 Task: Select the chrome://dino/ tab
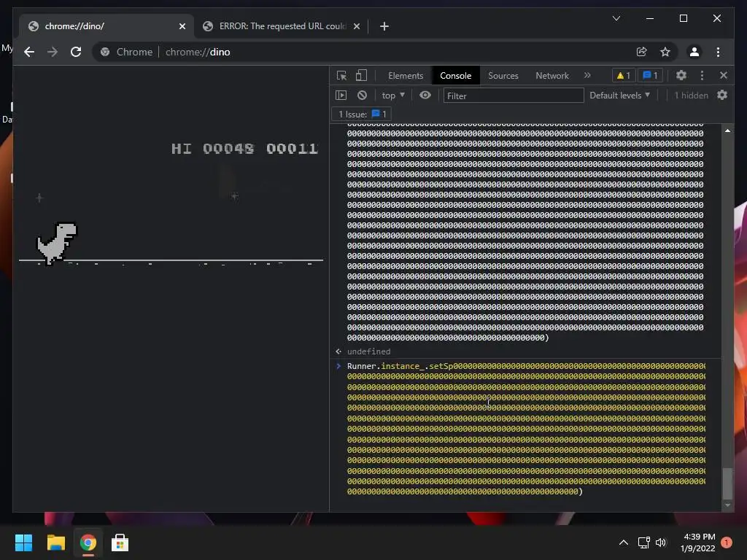coord(107,26)
